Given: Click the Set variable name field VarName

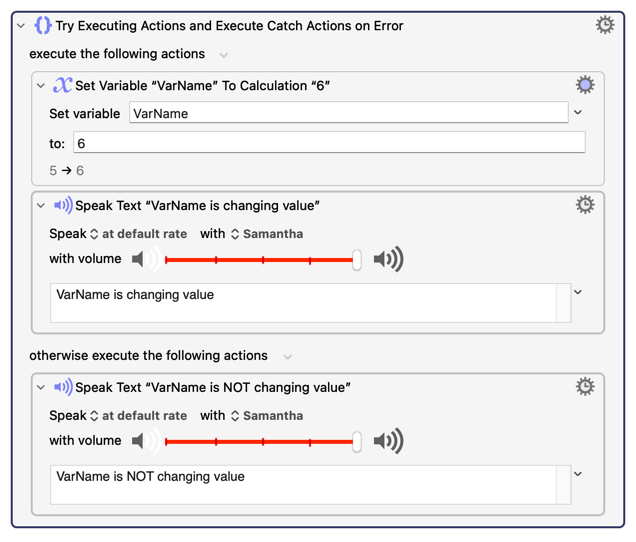Looking at the screenshot, I should tap(348, 113).
